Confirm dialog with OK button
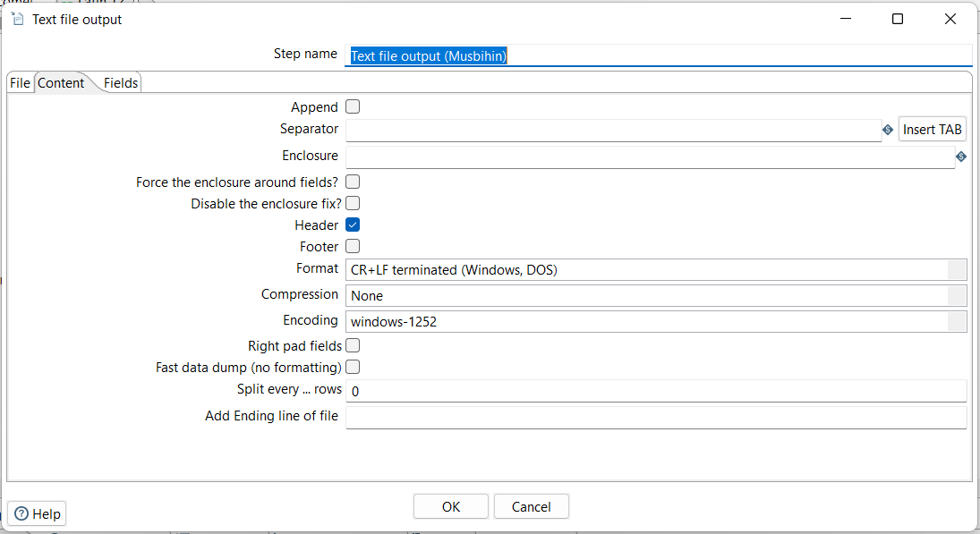 click(x=451, y=506)
